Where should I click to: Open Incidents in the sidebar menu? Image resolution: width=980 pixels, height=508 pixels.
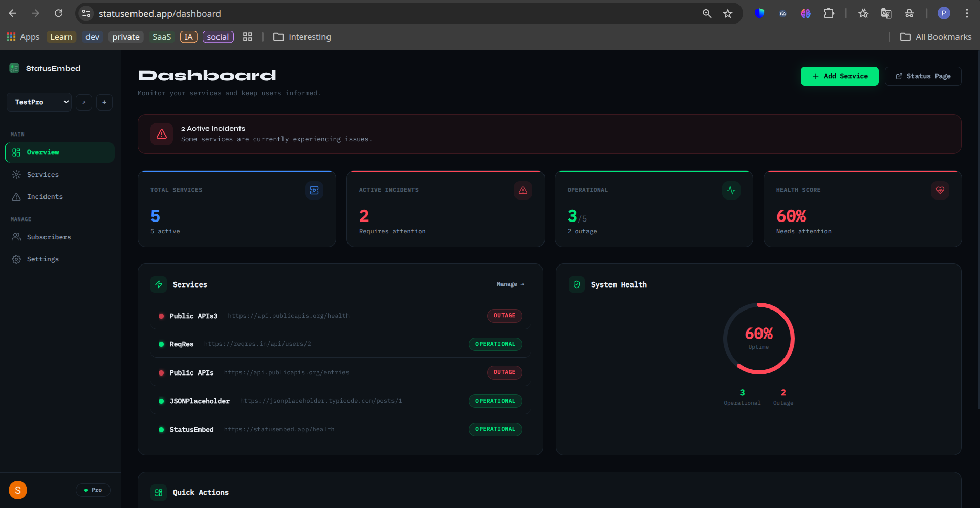(x=60, y=197)
